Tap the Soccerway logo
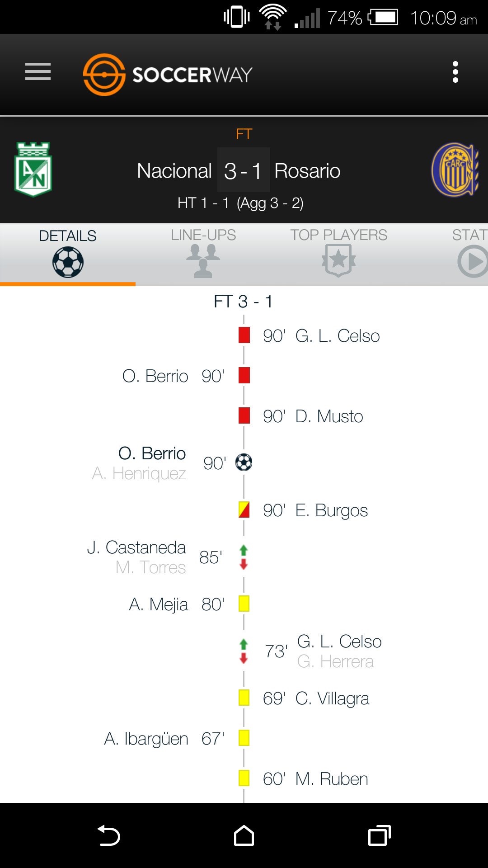Viewport: 488px width, 868px height. pos(168,75)
